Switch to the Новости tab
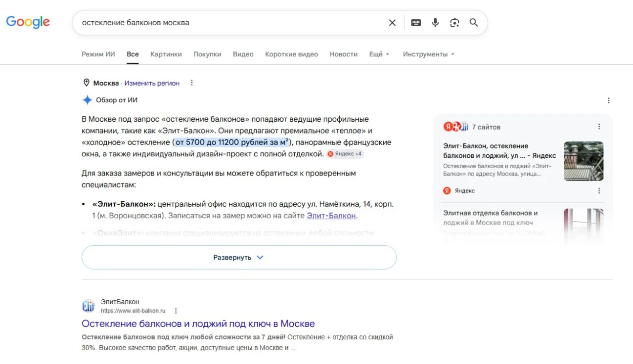The width and height of the screenshot is (633, 364). click(x=344, y=54)
